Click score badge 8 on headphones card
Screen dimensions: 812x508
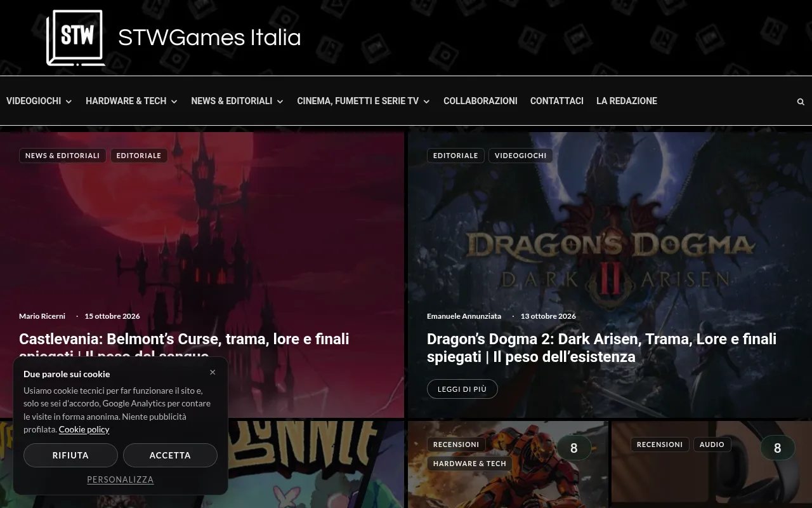click(778, 448)
